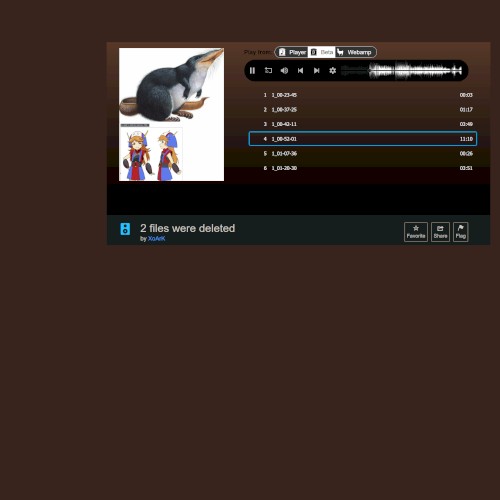Skip forward to the next track
This screenshot has width=500, height=500.
click(x=316, y=71)
